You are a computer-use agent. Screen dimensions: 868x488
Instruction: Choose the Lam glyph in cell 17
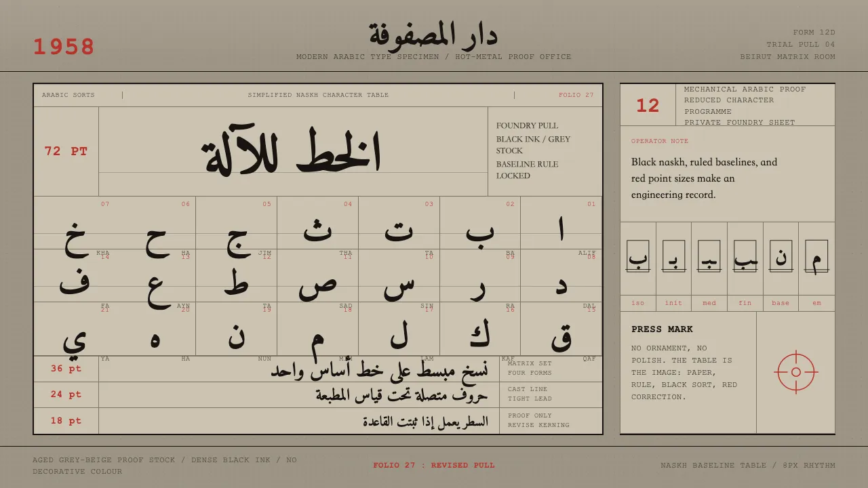[399, 335]
